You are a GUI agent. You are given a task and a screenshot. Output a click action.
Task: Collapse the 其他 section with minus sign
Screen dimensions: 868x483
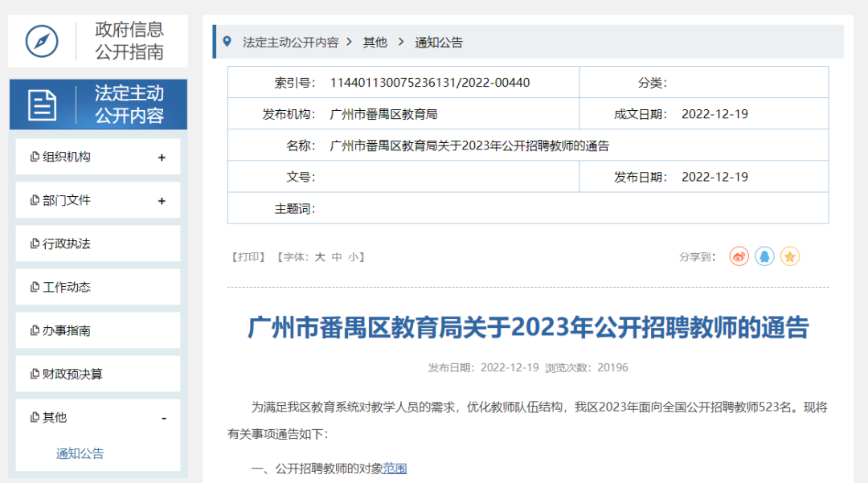pos(164,418)
